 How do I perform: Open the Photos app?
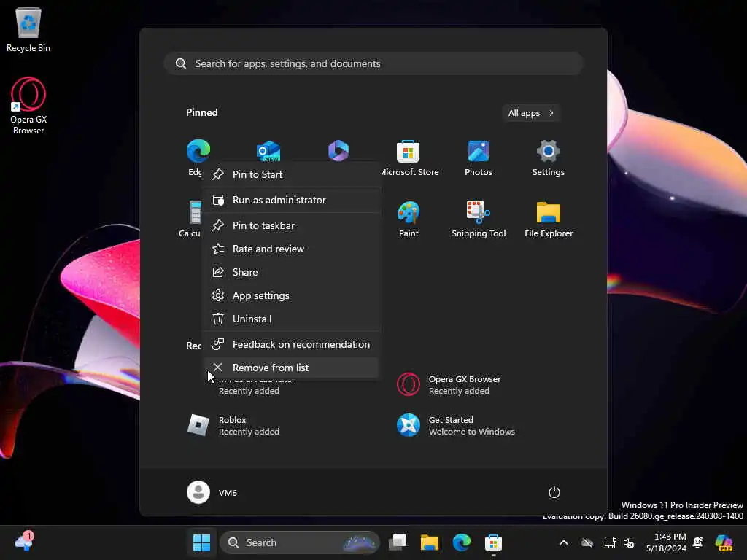[479, 158]
